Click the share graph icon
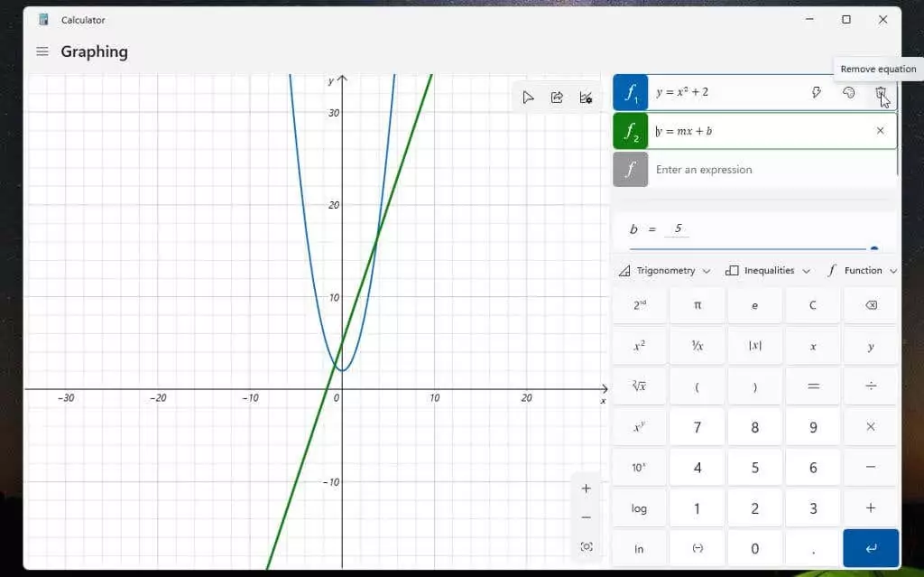The width and height of the screenshot is (924, 577). (x=557, y=98)
